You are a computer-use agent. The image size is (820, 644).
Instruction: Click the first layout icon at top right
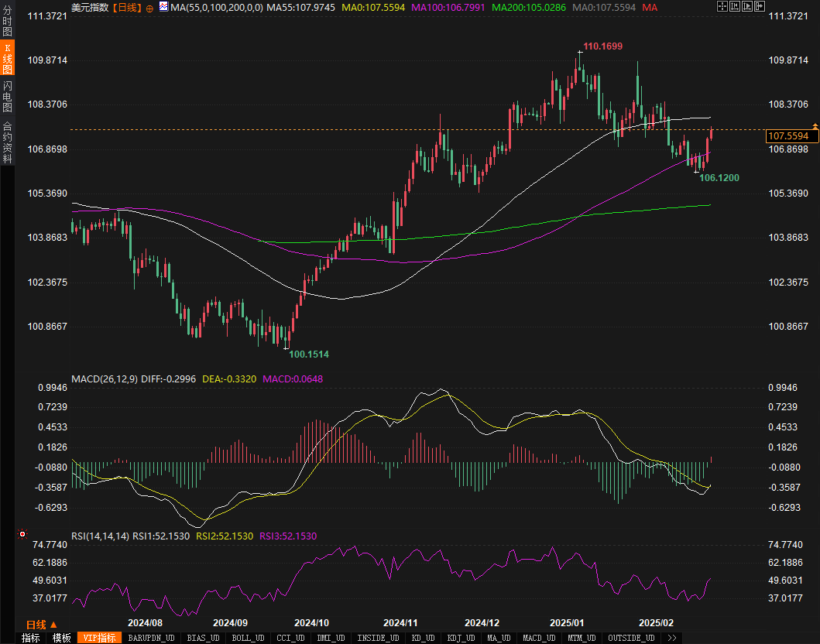[722, 7]
